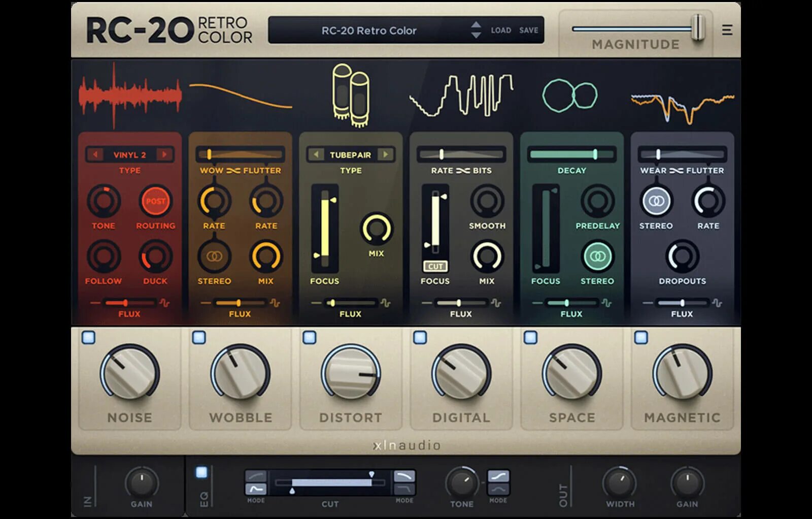The width and height of the screenshot is (812, 519).
Task: Enable NOISE module power checkbox
Action: (x=89, y=337)
